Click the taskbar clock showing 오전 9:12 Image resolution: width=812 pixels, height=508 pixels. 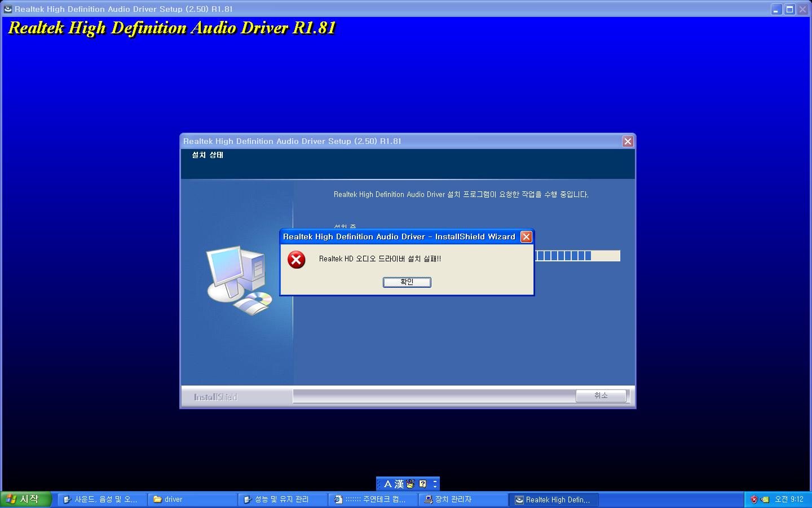789,500
